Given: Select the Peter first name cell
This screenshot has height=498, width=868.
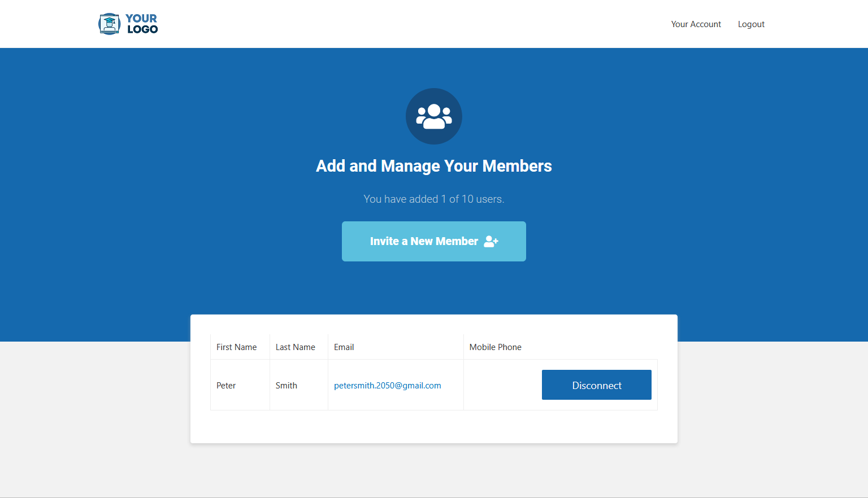Looking at the screenshot, I should point(226,386).
